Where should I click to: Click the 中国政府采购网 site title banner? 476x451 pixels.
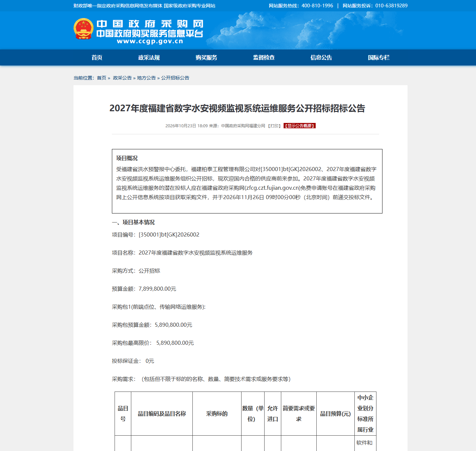point(150,24)
